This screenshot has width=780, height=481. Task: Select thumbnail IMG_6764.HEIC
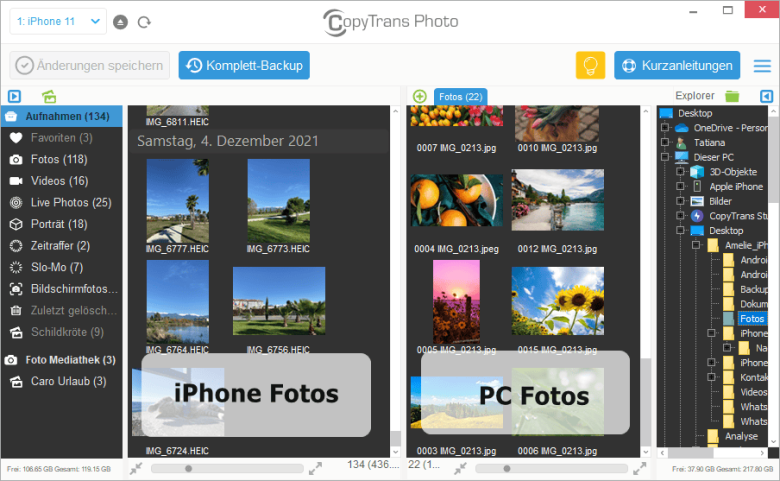tap(178, 302)
